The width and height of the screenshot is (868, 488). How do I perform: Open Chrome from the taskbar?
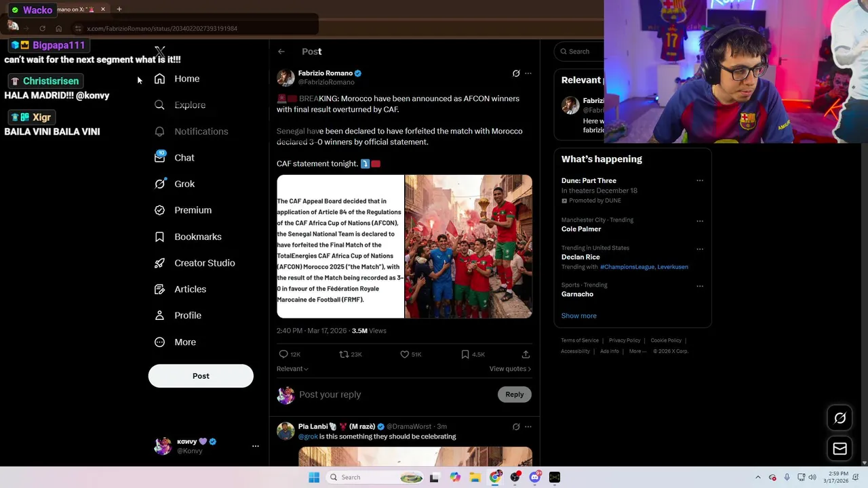pyautogui.click(x=495, y=477)
